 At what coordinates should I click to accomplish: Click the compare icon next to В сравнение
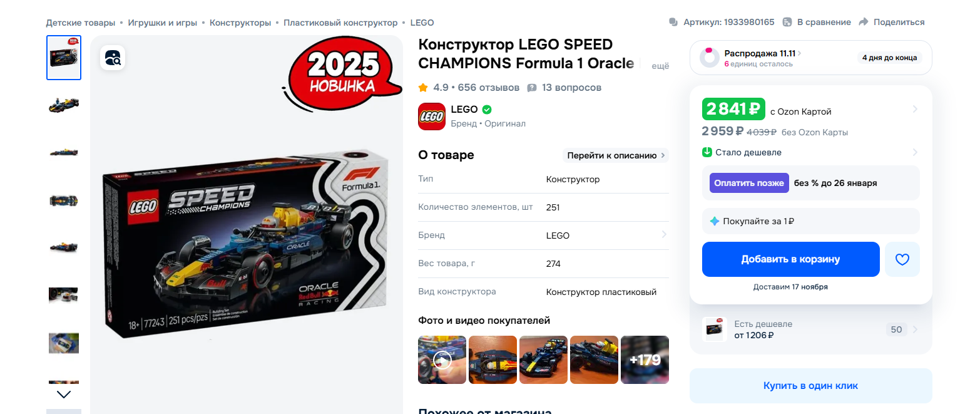787,22
